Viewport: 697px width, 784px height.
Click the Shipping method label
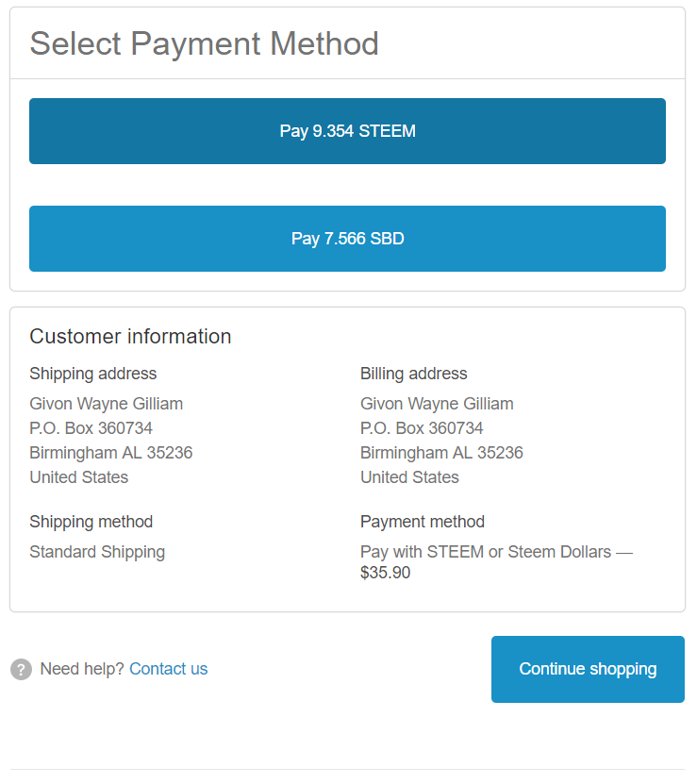pyautogui.click(x=91, y=522)
